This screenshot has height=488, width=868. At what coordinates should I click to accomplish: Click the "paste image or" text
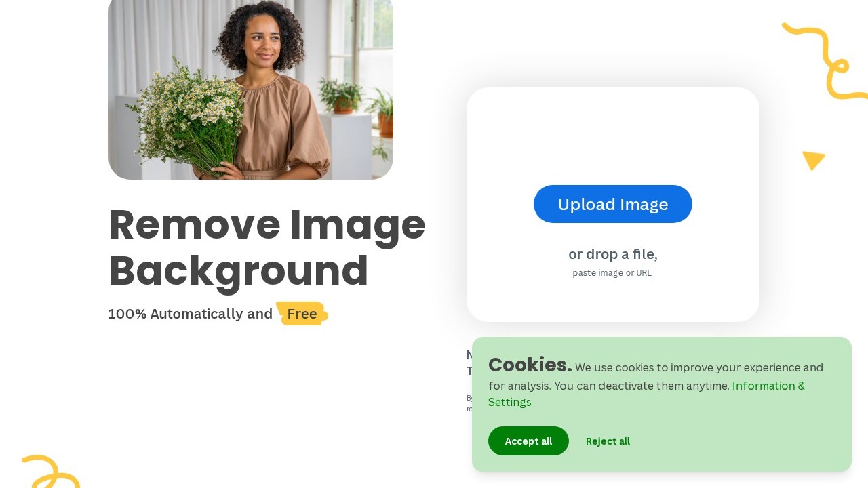pyautogui.click(x=604, y=273)
